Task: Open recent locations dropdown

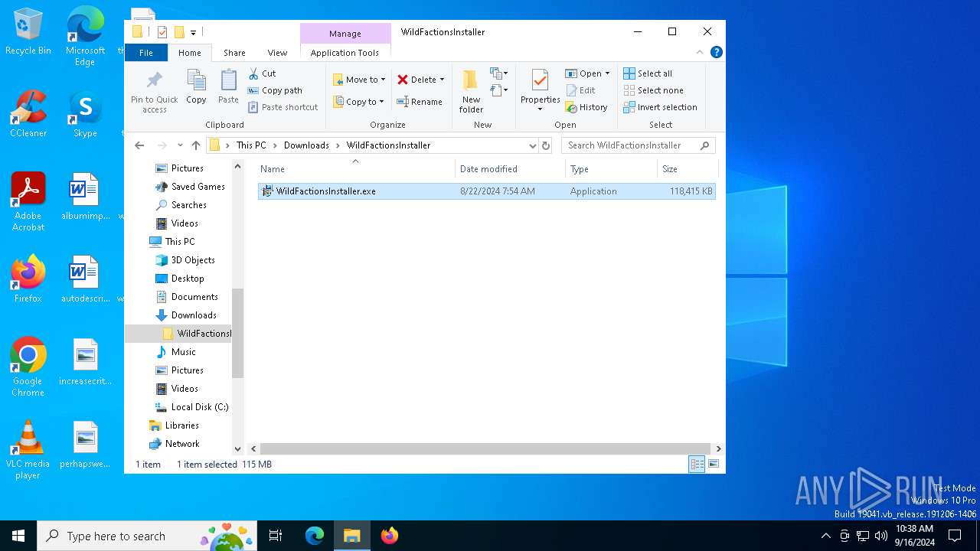Action: coord(180,145)
